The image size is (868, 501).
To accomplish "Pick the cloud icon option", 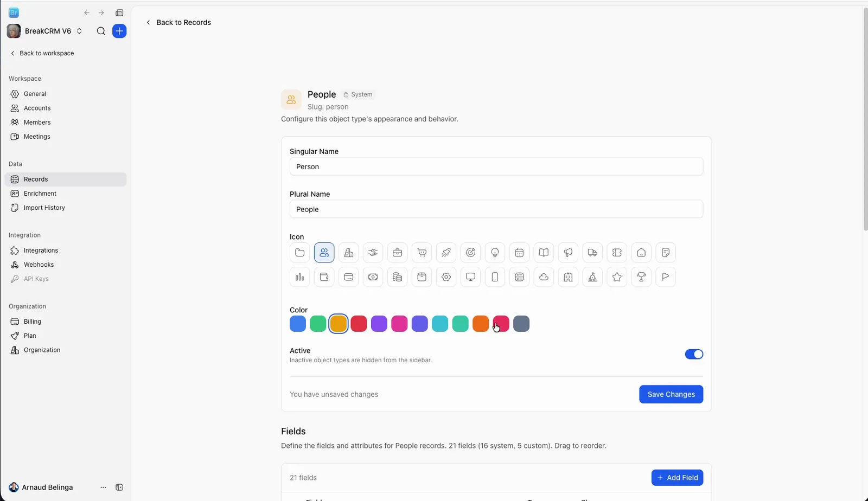I will point(544,277).
